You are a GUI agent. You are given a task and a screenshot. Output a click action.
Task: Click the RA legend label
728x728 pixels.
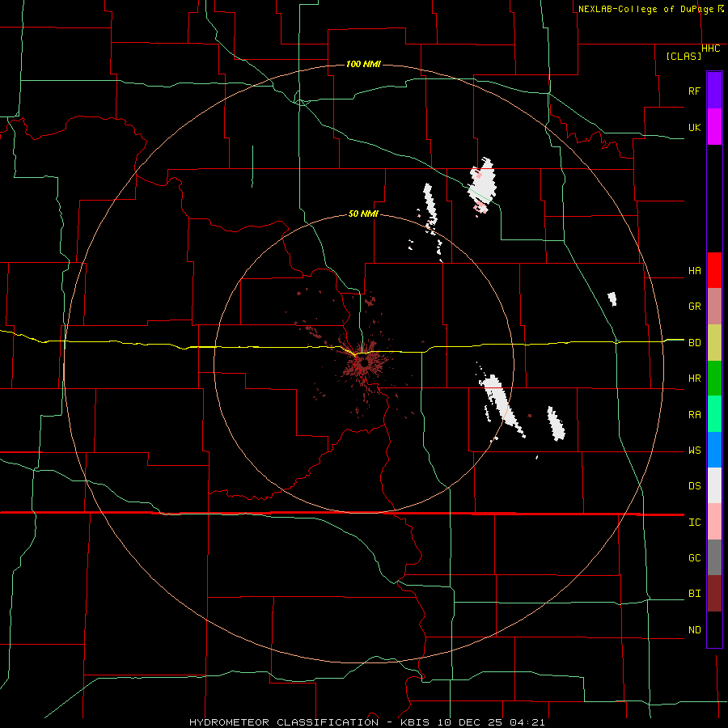pos(694,415)
